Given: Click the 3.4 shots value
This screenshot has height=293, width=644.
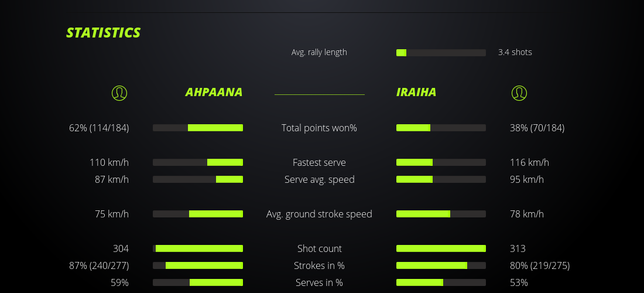Looking at the screenshot, I should (515, 52).
